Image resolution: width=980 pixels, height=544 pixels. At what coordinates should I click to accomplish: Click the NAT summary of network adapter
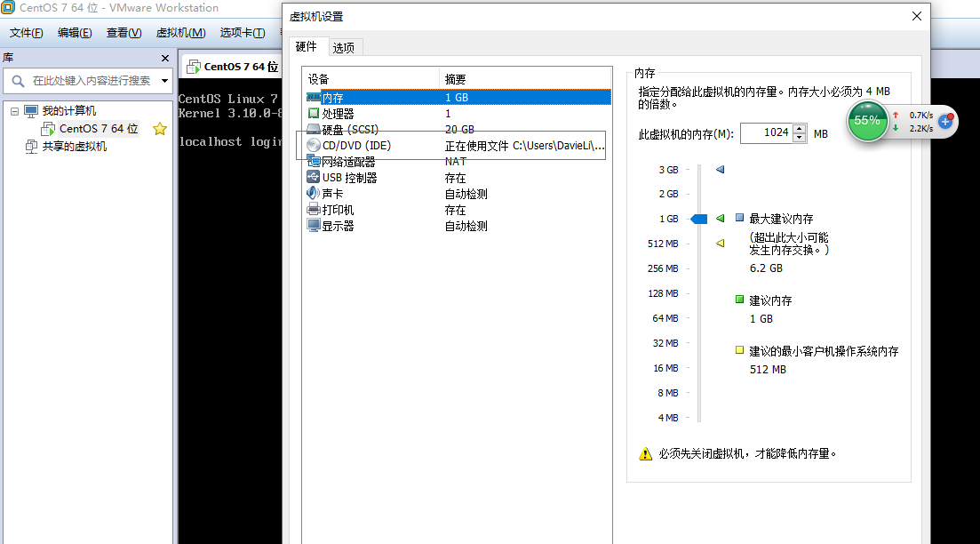click(x=456, y=161)
